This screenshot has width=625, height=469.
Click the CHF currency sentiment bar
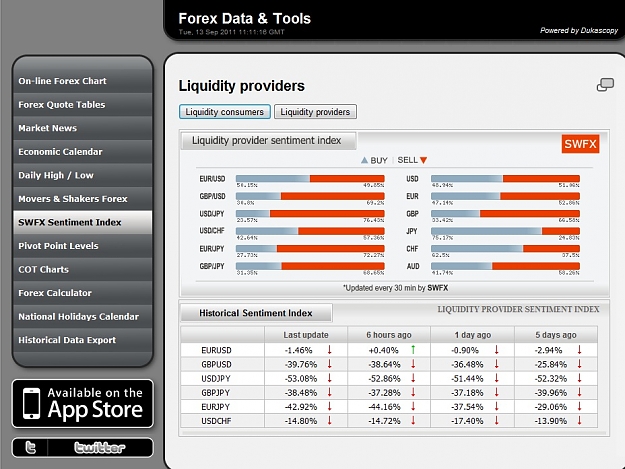[505, 249]
